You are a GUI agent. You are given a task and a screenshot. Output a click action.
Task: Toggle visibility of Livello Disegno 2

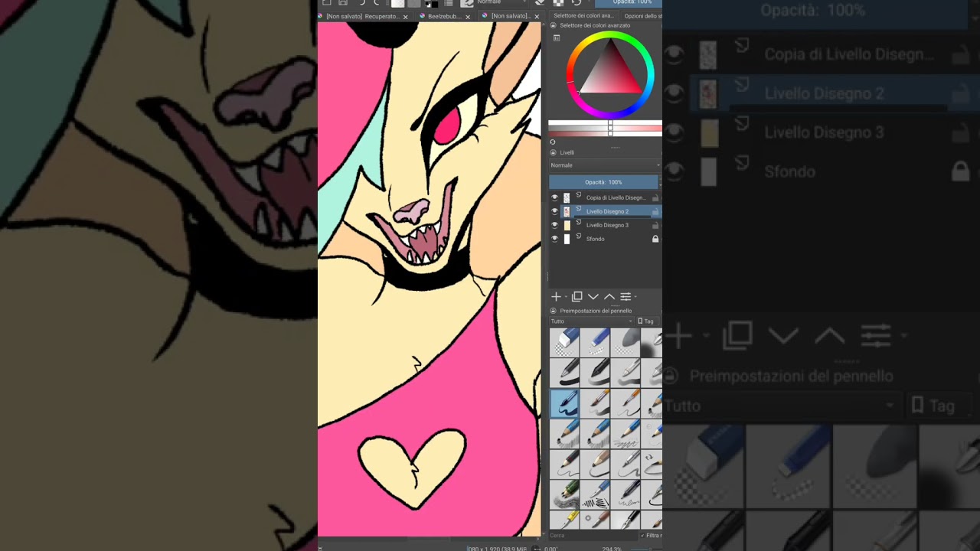(x=554, y=211)
